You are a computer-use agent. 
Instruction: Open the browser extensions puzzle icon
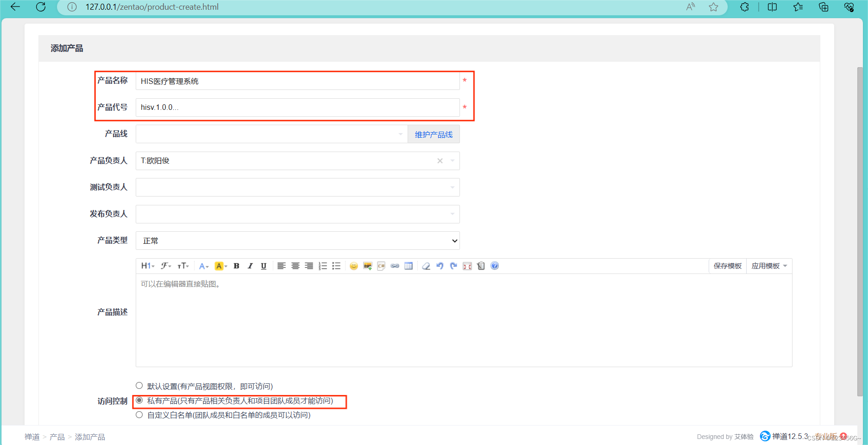tap(744, 7)
